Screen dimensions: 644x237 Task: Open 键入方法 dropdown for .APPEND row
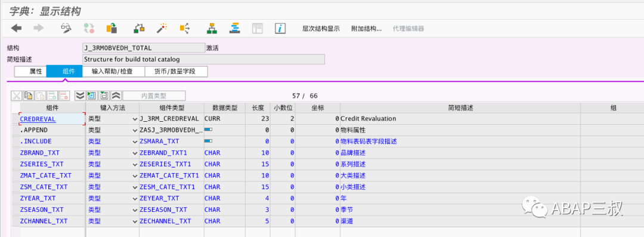tap(135, 130)
